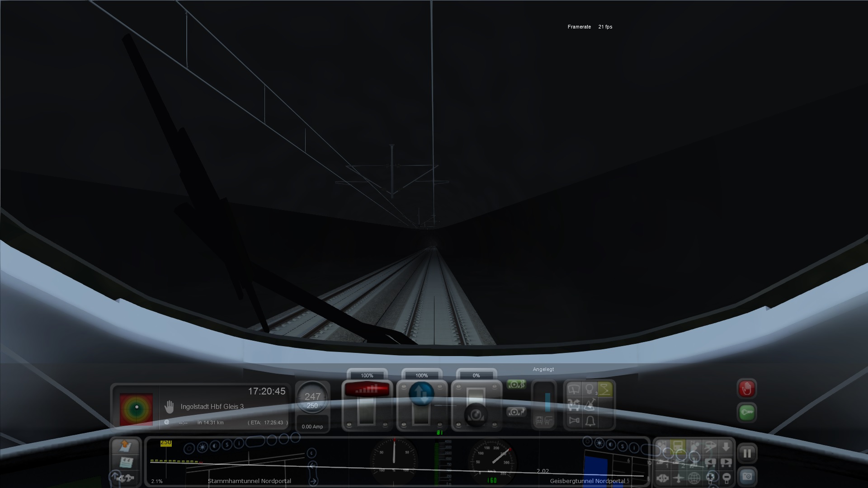Open the 2D map globe icon
Image resolution: width=868 pixels, height=488 pixels.
click(694, 477)
